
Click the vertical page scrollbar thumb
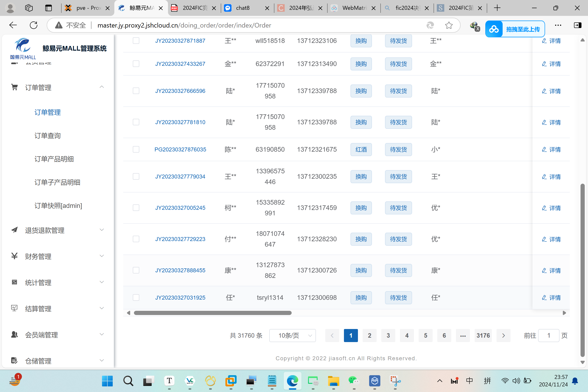click(x=582, y=270)
